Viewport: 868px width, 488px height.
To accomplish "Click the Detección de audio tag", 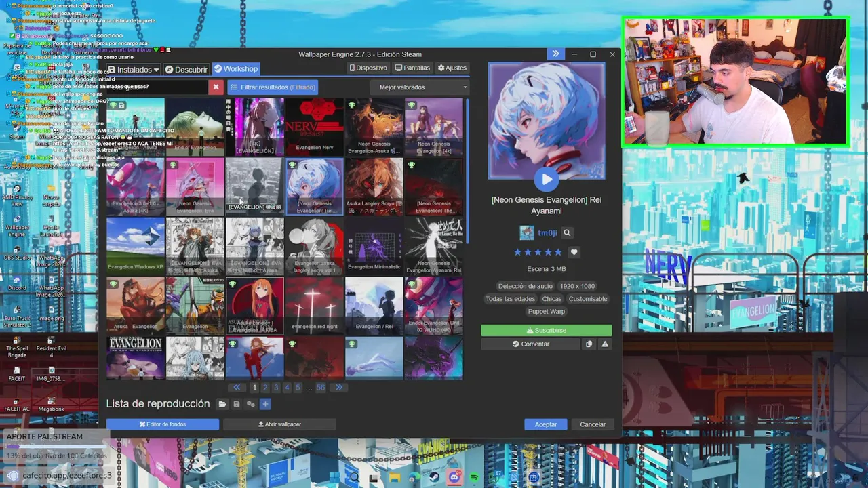I will click(526, 286).
